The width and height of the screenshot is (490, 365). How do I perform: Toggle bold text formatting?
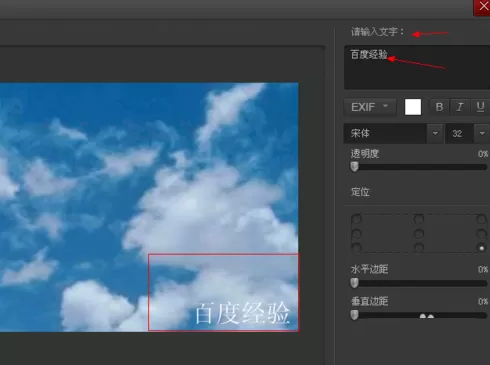(439, 107)
